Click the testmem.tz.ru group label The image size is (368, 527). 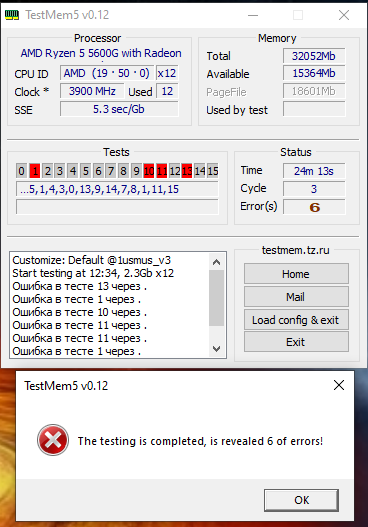(296, 250)
